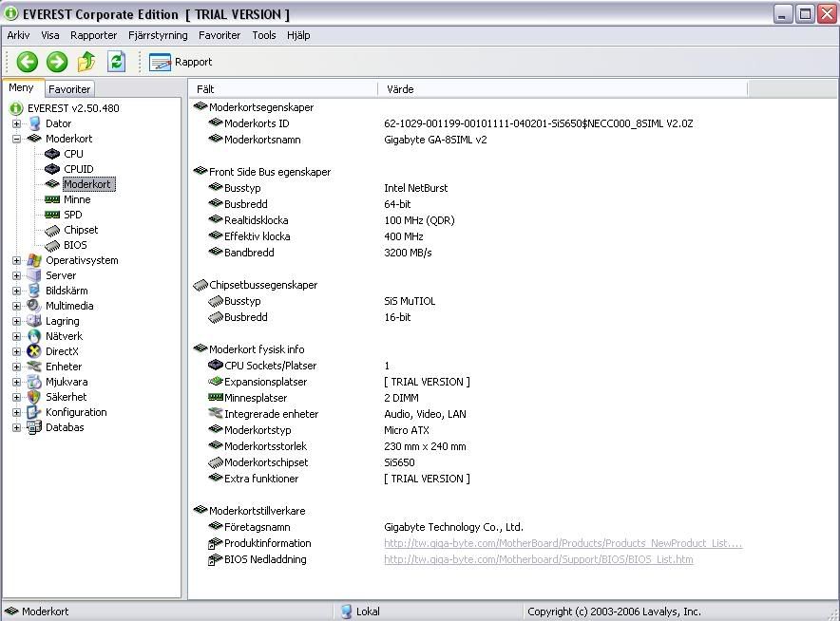This screenshot has width=840, height=621.
Task: Expand the Dator tree node
Action: tap(16, 123)
